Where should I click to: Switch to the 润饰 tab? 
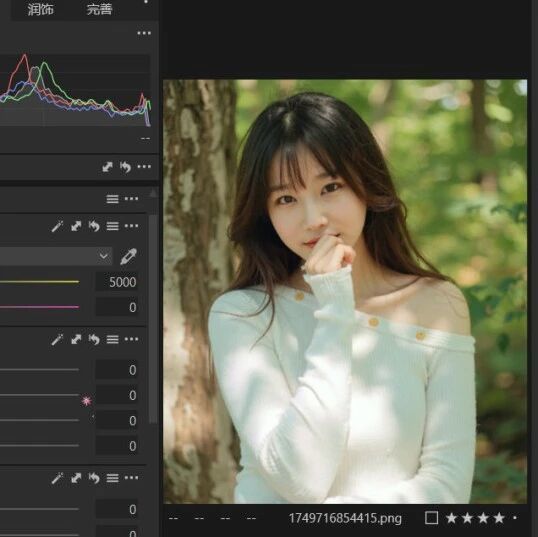(40, 9)
